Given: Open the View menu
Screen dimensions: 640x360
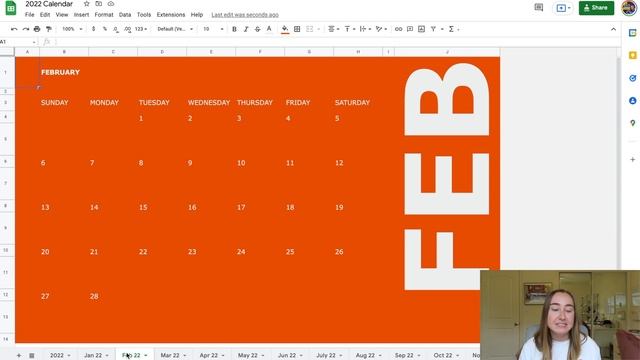Looking at the screenshot, I should point(62,15).
